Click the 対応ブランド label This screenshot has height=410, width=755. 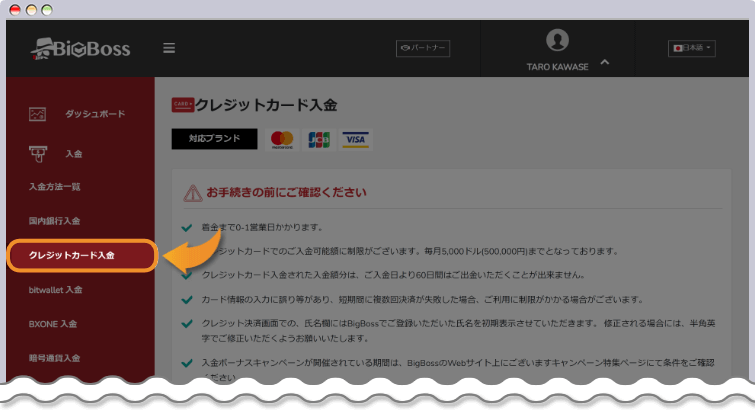pos(214,139)
